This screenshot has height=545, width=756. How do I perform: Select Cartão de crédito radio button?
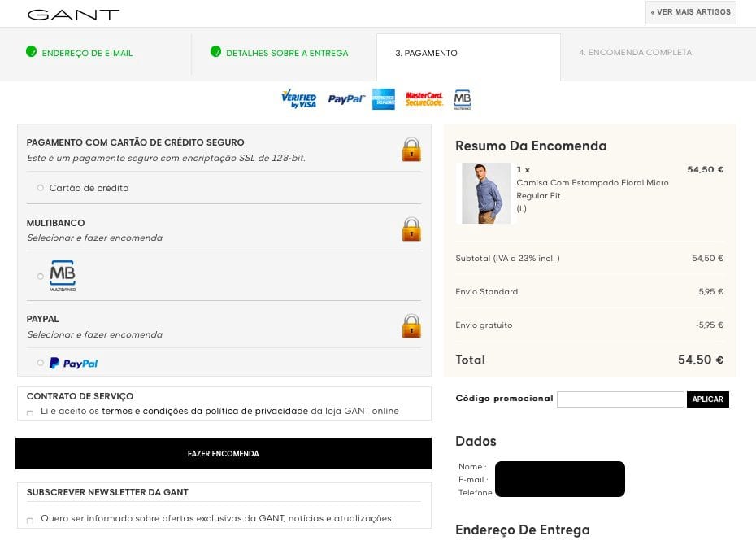pyautogui.click(x=41, y=188)
